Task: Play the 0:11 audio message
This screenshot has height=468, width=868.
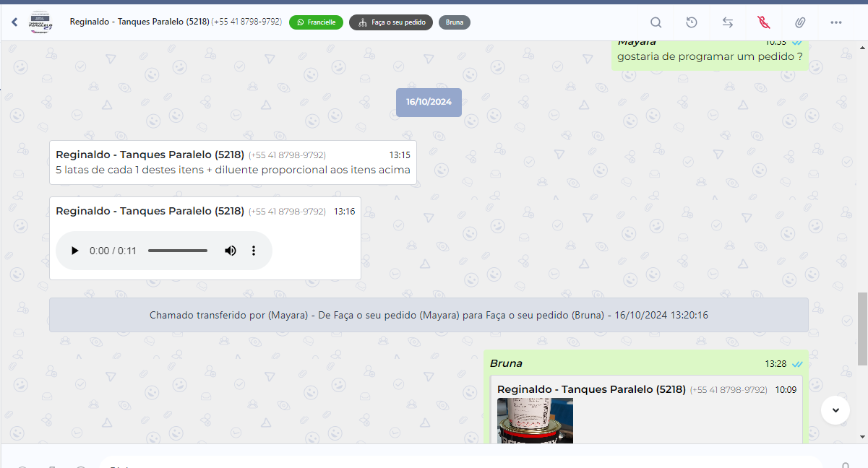Action: pyautogui.click(x=74, y=251)
